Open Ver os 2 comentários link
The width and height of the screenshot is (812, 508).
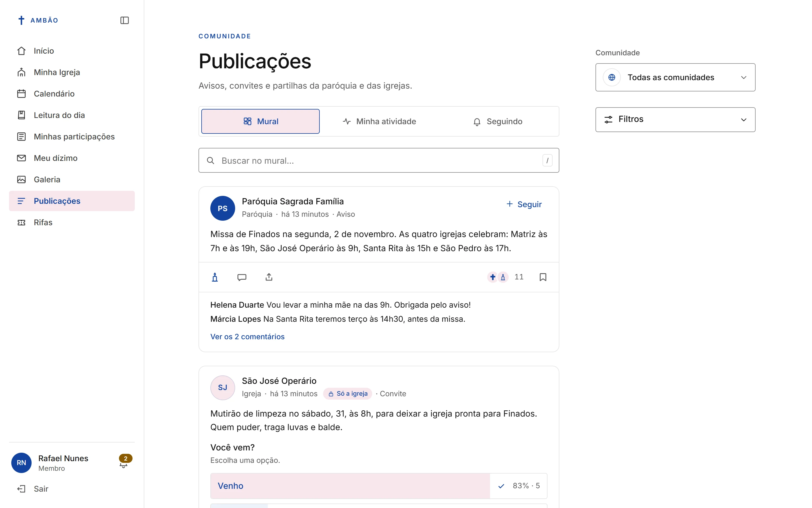coord(247,337)
